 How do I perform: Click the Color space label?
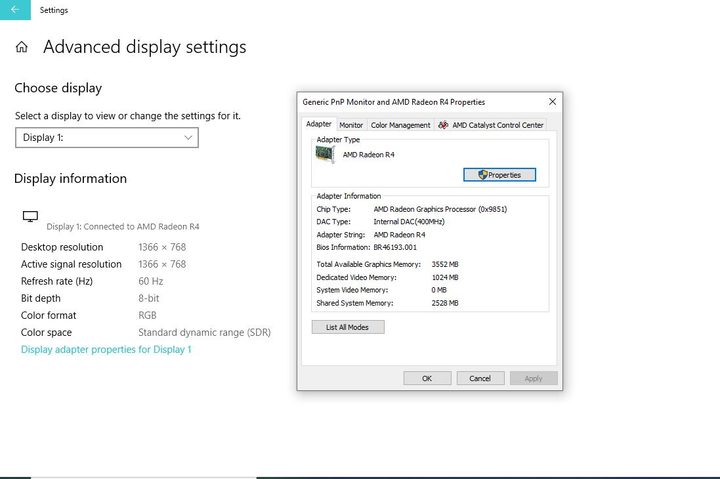(46, 332)
